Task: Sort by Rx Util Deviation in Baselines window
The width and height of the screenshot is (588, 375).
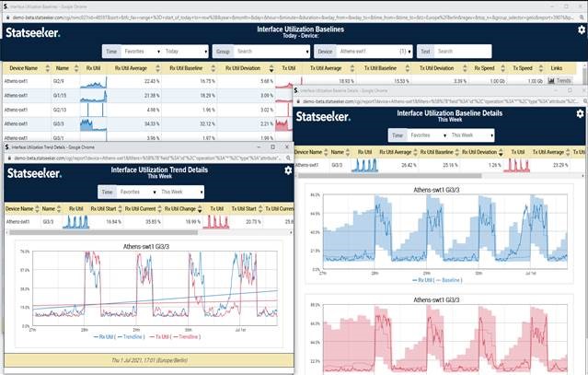Action: pos(271,68)
